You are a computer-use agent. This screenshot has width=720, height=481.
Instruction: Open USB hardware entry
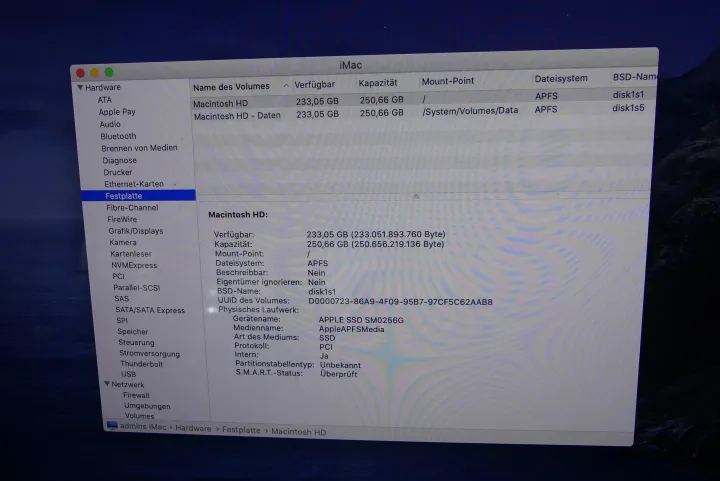click(129, 374)
